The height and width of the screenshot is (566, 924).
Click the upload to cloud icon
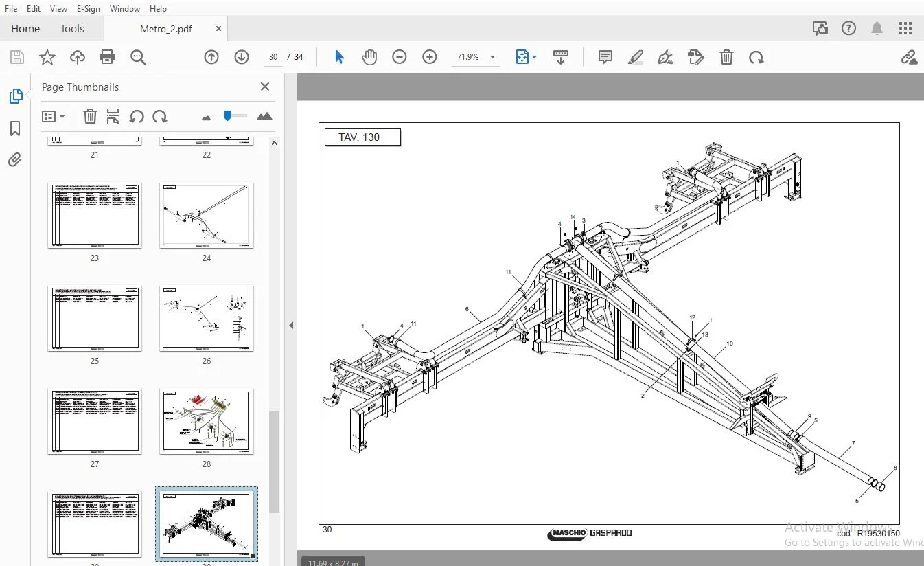pyautogui.click(x=78, y=57)
